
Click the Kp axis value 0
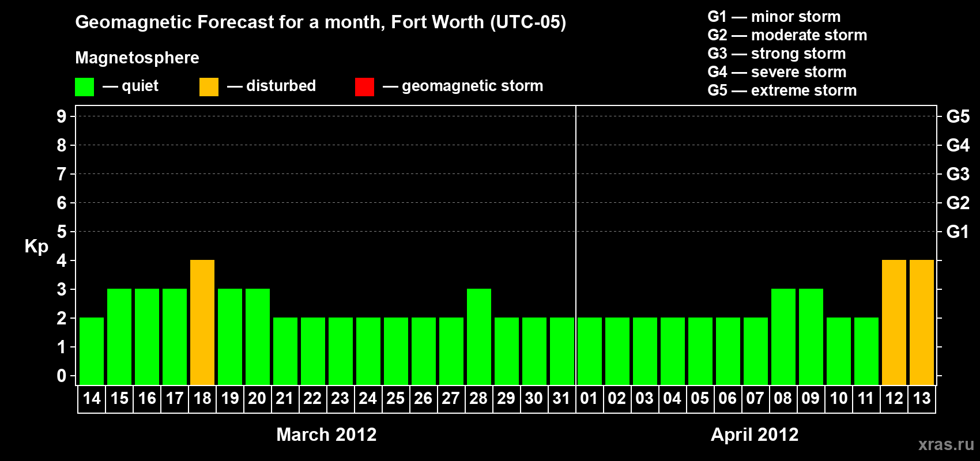pos(62,376)
